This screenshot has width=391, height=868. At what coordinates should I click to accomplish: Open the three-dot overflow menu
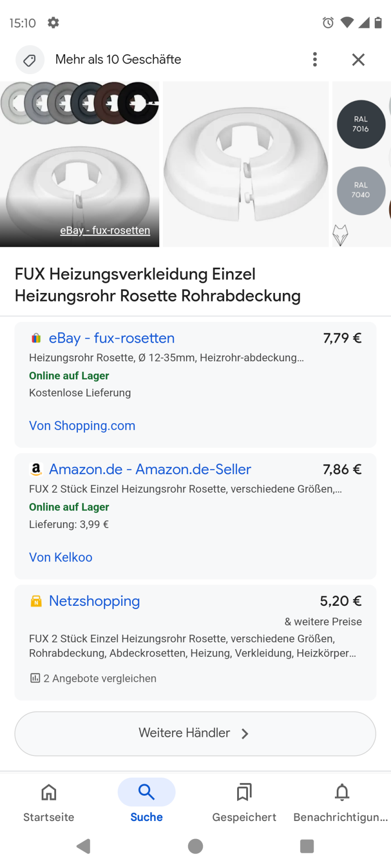click(x=315, y=60)
